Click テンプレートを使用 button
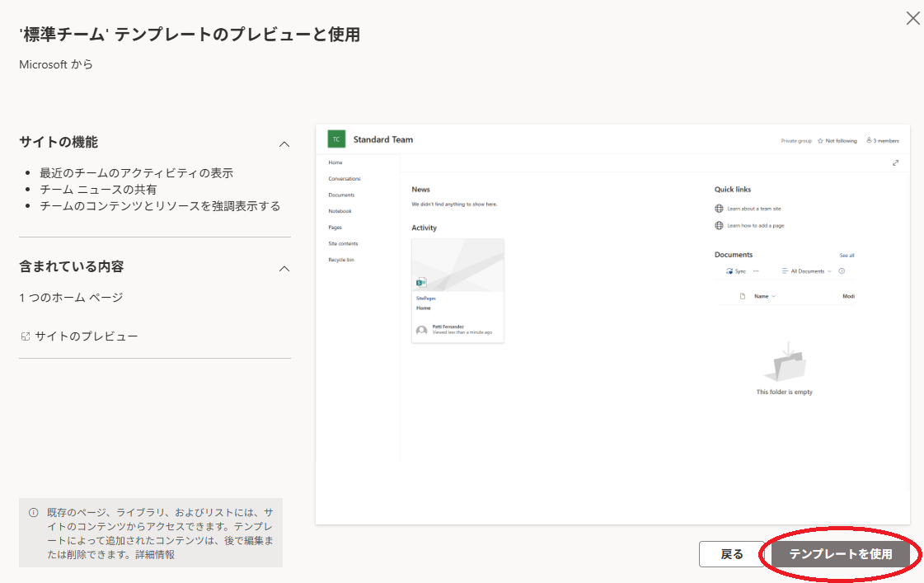Viewport: 924px width, 583px height. point(840,554)
